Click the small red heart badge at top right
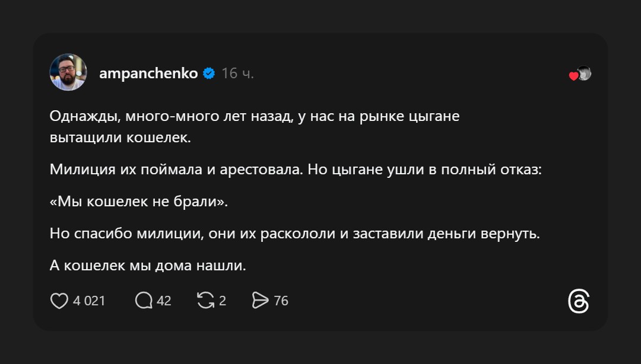The image size is (641, 364). click(x=573, y=76)
